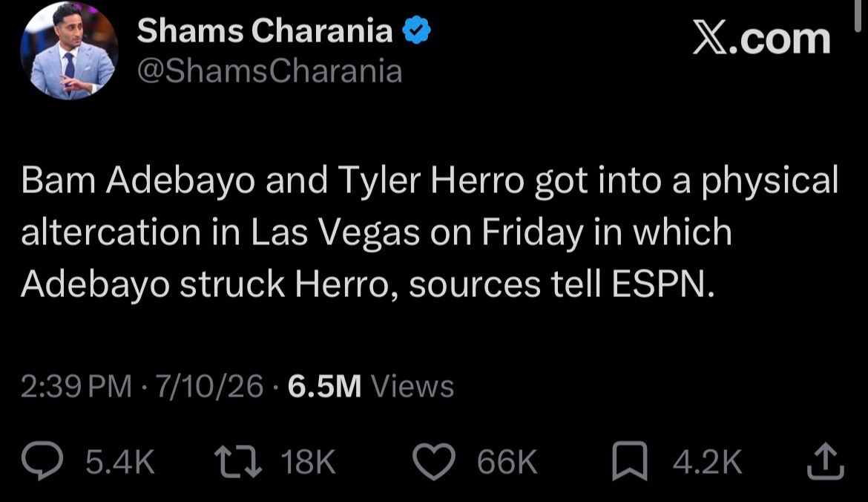Click the words 'sources tell ESPN'
This screenshot has height=502, width=868.
point(562,284)
